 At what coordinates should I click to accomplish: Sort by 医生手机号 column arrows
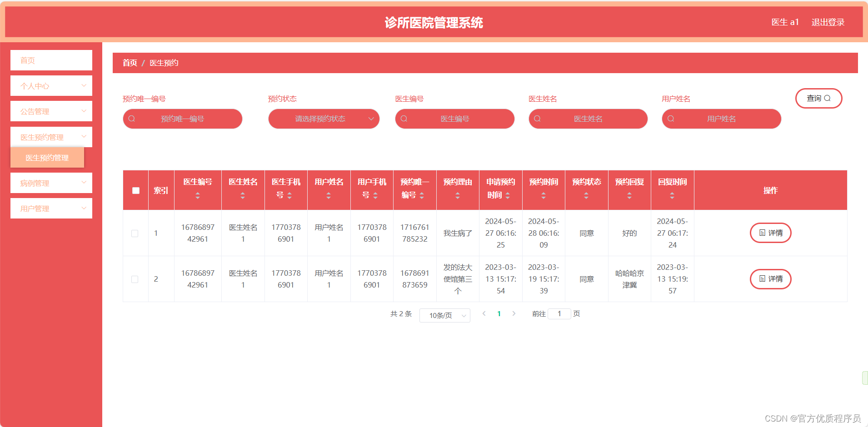(289, 195)
